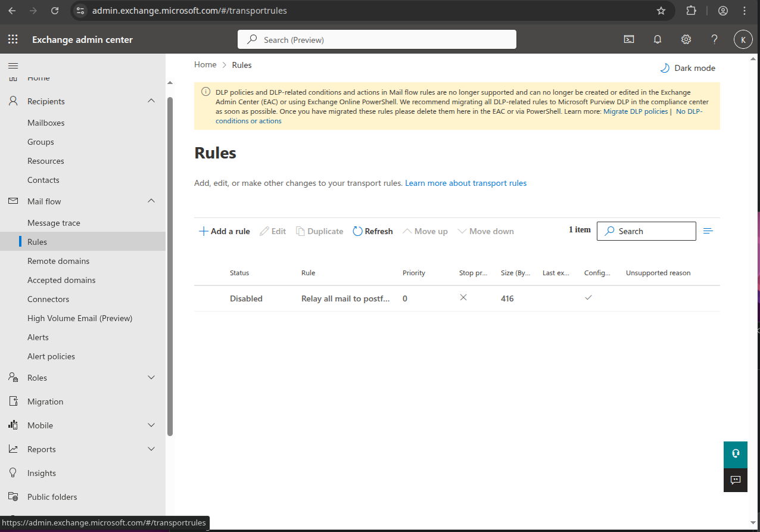Sort by the Priority column header
The height and width of the screenshot is (532, 760).
click(414, 273)
